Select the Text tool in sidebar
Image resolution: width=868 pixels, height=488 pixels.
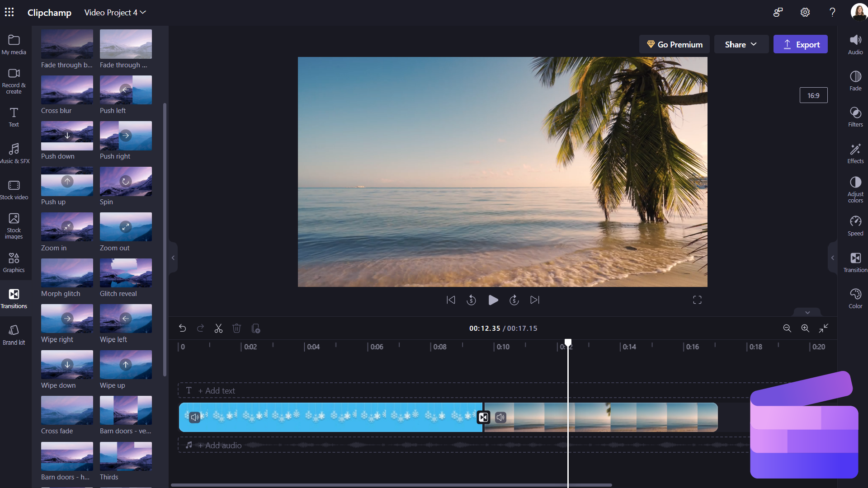coord(13,117)
